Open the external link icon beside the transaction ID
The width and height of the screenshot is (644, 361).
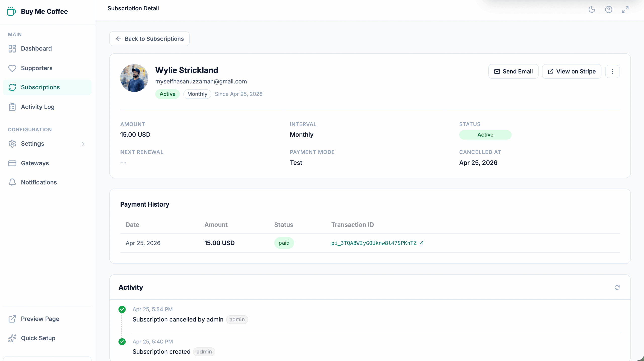pyautogui.click(x=421, y=243)
